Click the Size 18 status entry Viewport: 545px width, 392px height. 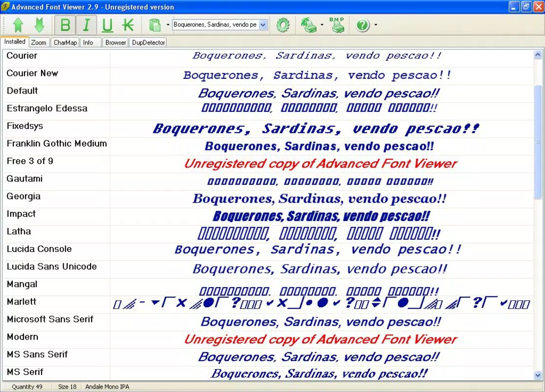tap(67, 387)
